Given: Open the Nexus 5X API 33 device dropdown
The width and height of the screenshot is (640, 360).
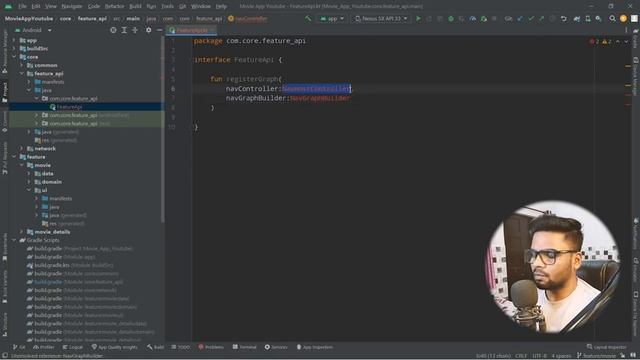Looking at the screenshot, I should point(382,18).
